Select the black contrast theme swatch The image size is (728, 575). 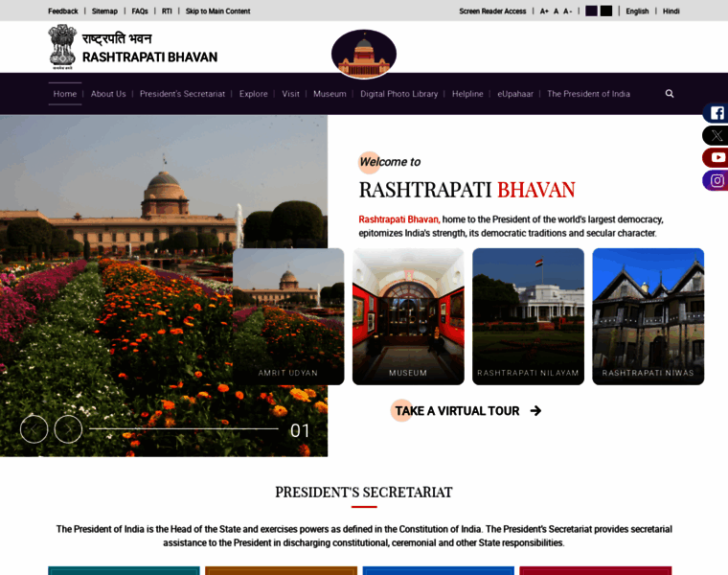(x=606, y=11)
